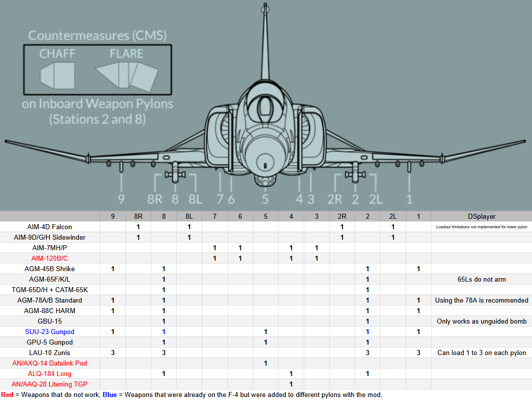Select the red AIM-120B/C weapon label
This screenshot has width=532, height=400.
(x=50, y=258)
